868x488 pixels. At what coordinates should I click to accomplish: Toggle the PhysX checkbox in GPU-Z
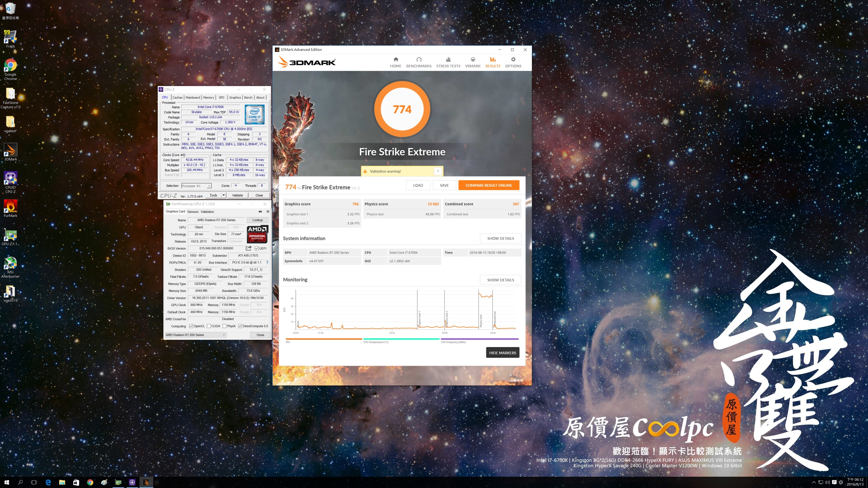224,326
